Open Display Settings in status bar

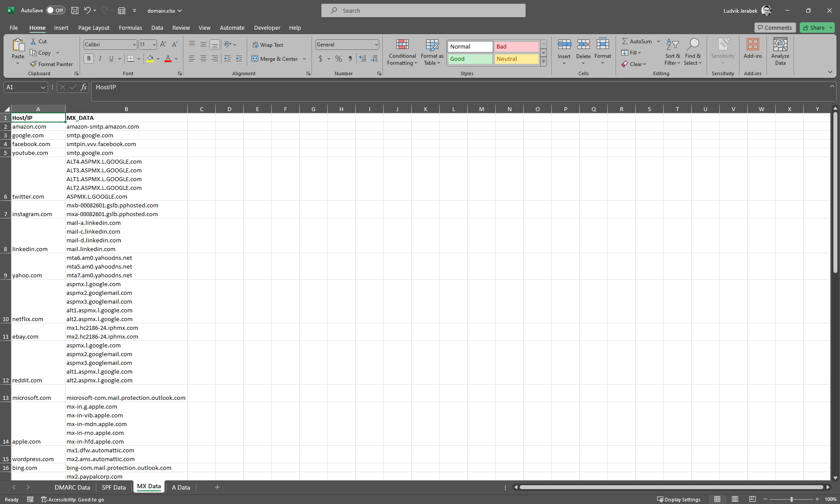[x=679, y=499]
